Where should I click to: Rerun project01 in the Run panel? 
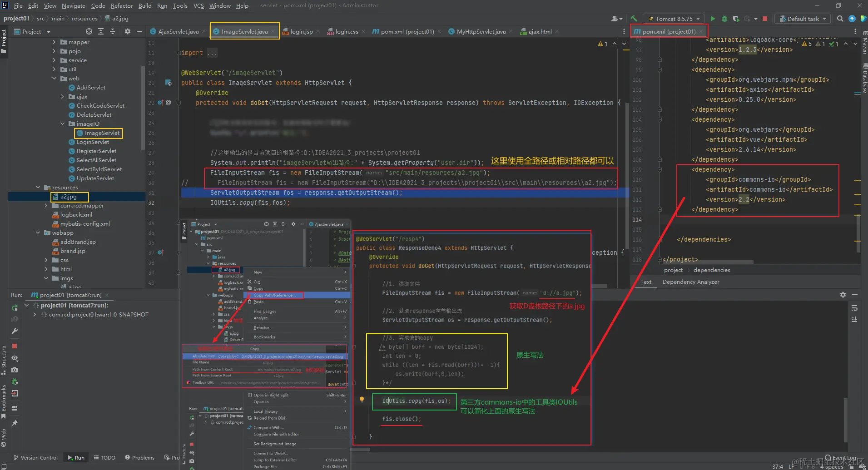click(15, 307)
